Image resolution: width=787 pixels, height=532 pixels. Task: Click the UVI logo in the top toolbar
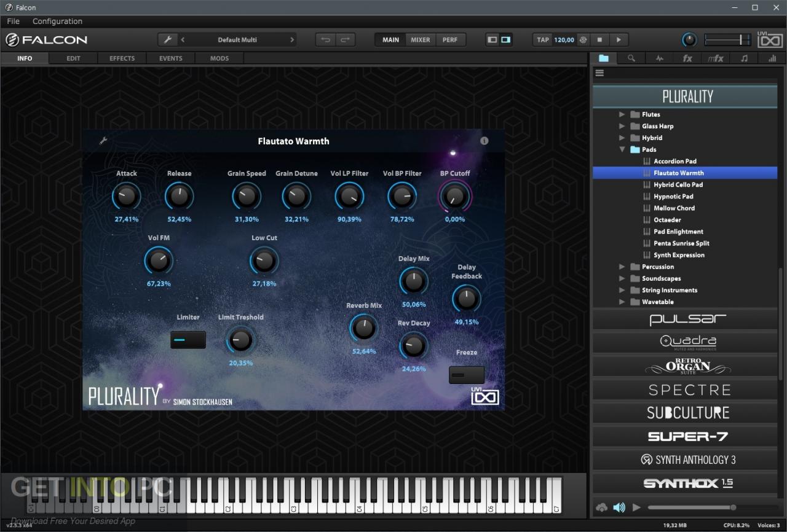770,40
